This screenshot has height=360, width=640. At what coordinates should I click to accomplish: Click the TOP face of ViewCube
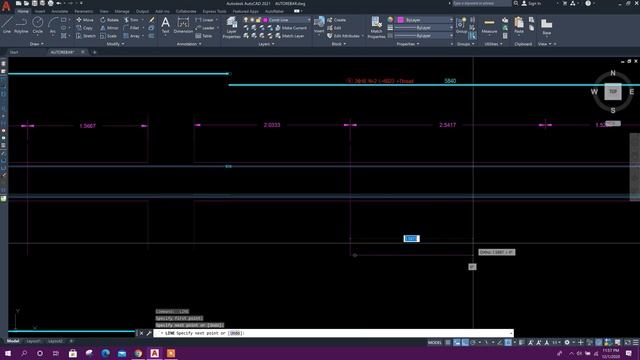coord(613,92)
